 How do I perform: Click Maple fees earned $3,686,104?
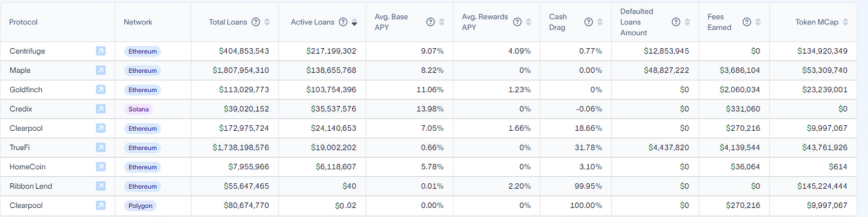tap(740, 71)
